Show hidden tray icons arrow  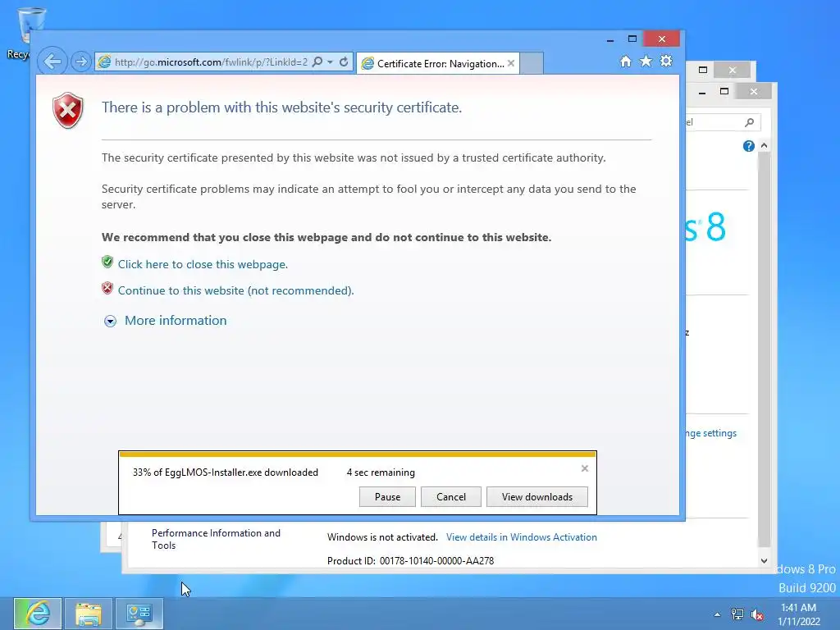[717, 614]
